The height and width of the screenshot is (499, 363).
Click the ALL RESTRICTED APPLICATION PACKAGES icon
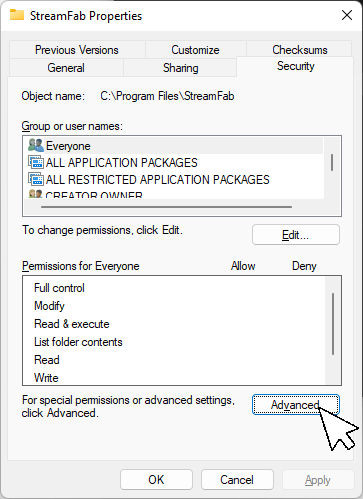coord(36,179)
